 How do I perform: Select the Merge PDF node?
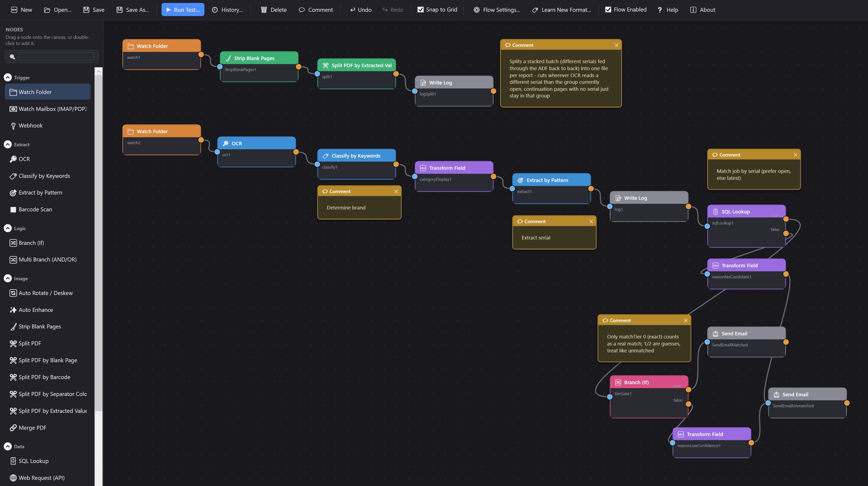[47, 427]
